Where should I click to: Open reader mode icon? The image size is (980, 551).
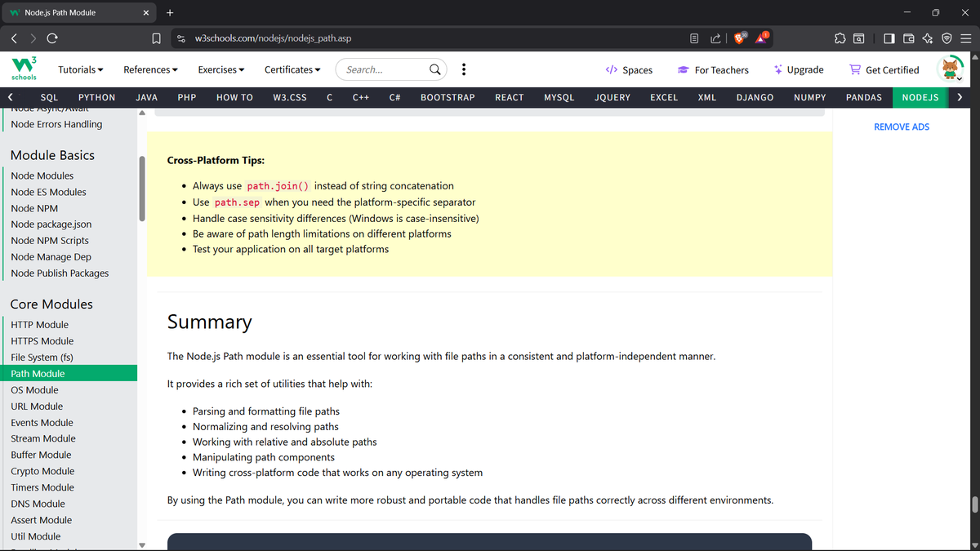point(694,38)
